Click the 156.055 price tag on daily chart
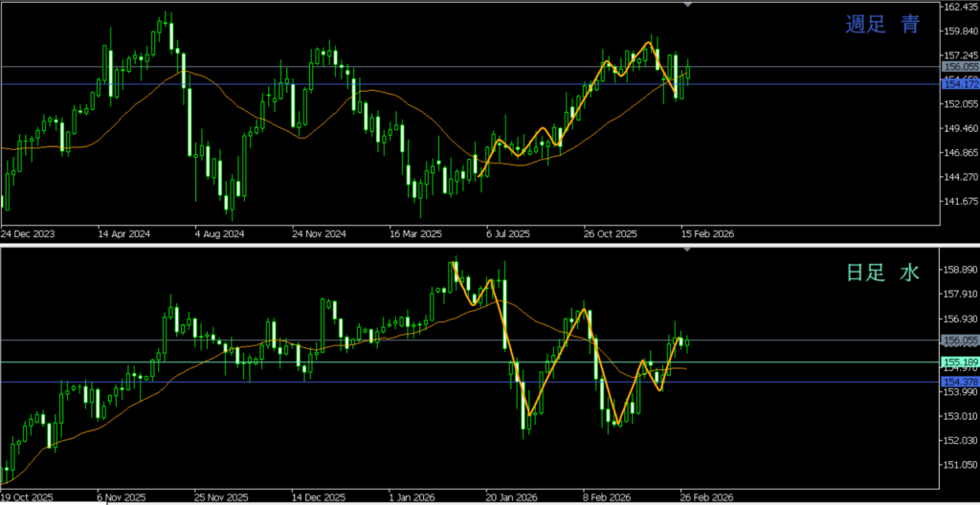The image size is (980, 505). pos(960,340)
